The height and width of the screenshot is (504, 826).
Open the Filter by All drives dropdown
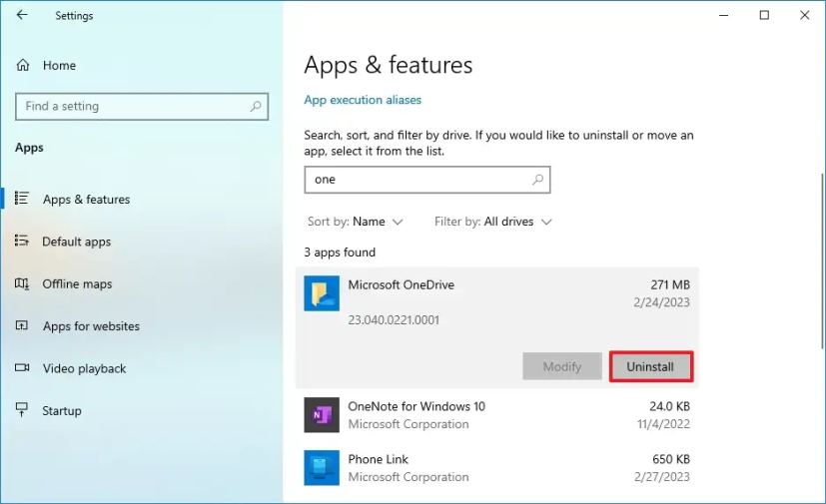pos(492,222)
